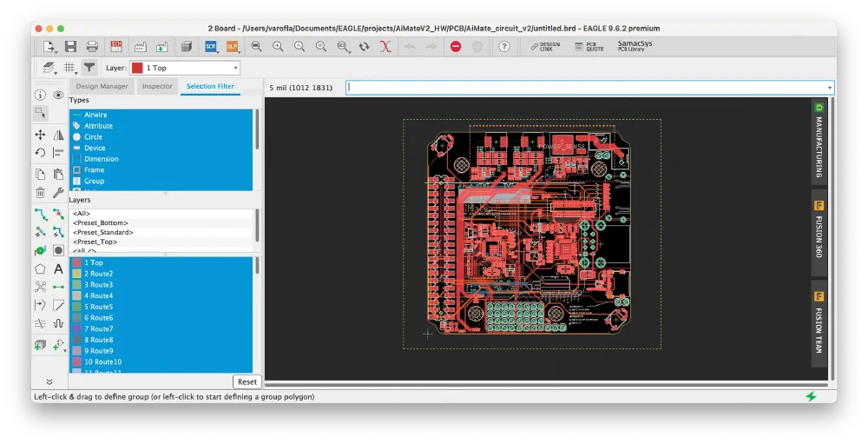Switch to schematic with SCH/BRD icon
Image resolution: width=868 pixels, height=444 pixels.
tap(115, 46)
